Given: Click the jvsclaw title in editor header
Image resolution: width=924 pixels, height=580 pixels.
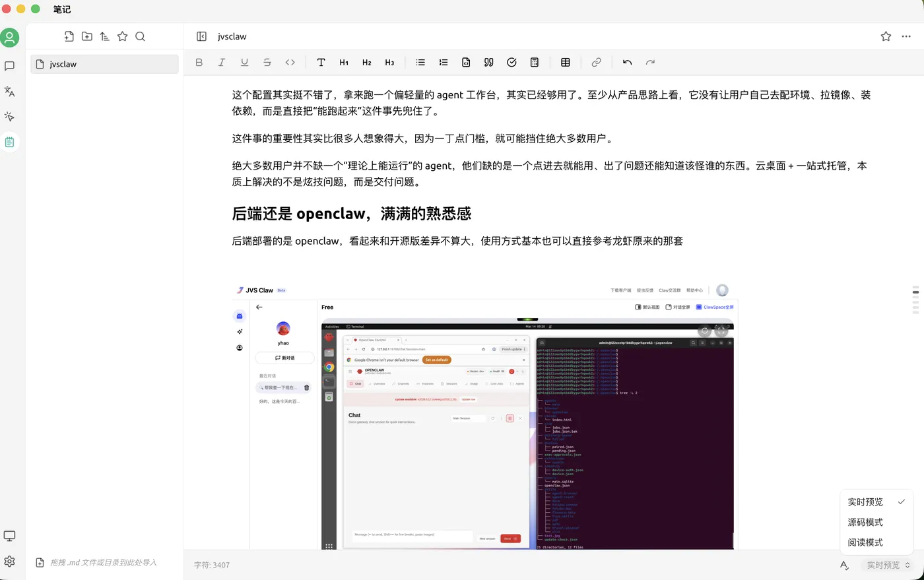Looking at the screenshot, I should pos(232,36).
